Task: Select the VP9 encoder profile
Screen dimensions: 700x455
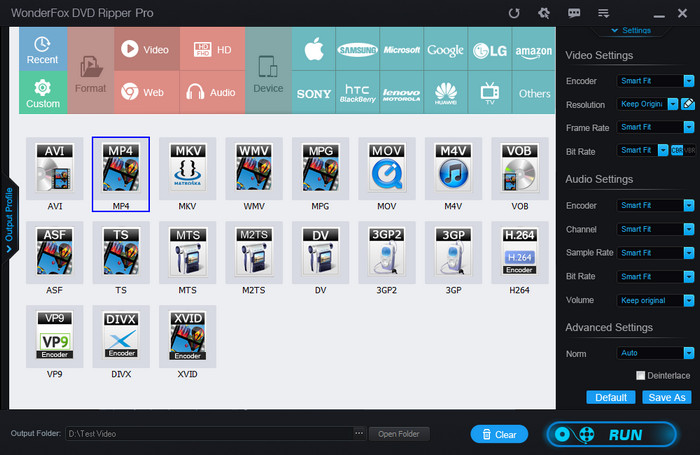Action: (54, 337)
